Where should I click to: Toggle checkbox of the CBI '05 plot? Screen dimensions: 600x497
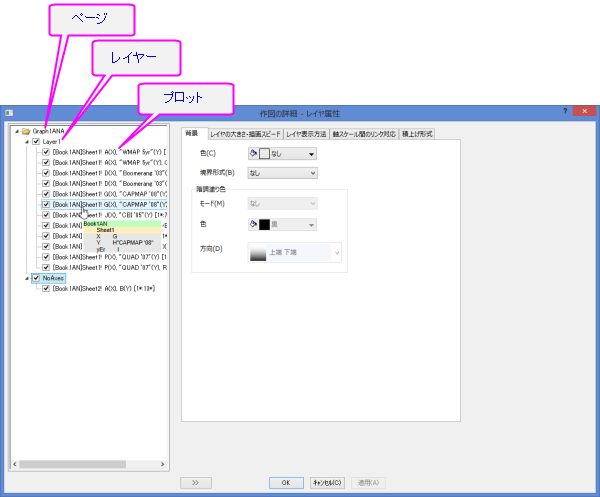click(46, 215)
